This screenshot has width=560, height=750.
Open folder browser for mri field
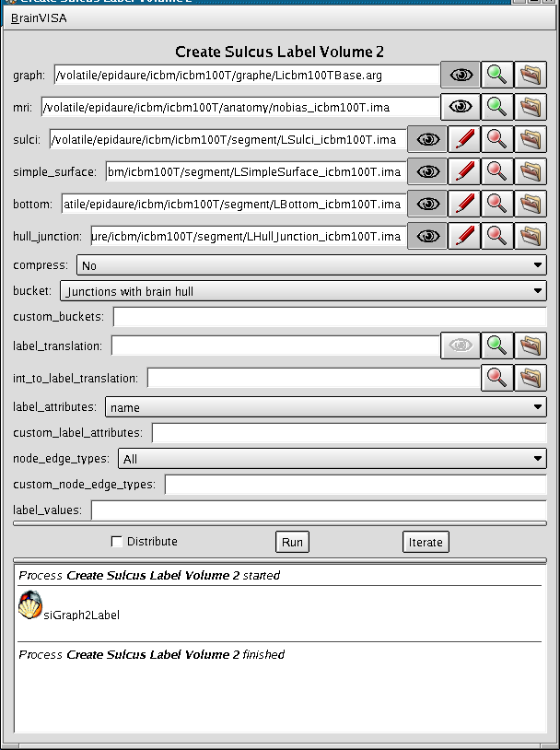click(530, 108)
